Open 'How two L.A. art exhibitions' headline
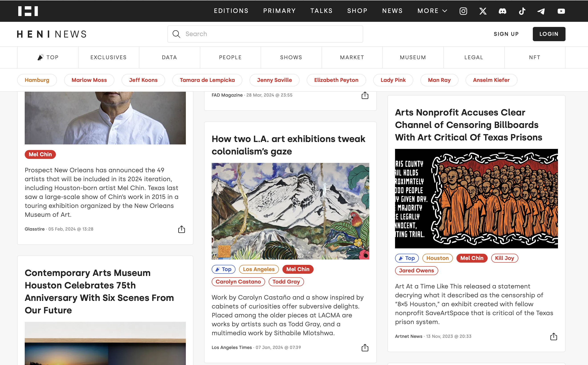 (288, 145)
